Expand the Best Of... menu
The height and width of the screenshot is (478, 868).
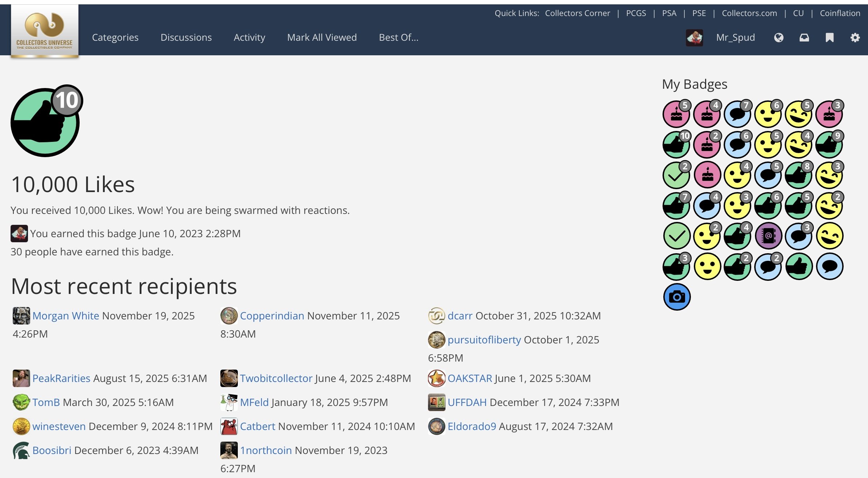[x=399, y=37]
